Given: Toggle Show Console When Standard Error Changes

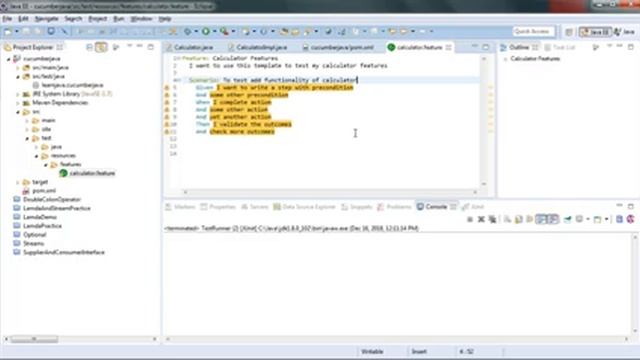Looking at the screenshot, I should tap(553, 220).
